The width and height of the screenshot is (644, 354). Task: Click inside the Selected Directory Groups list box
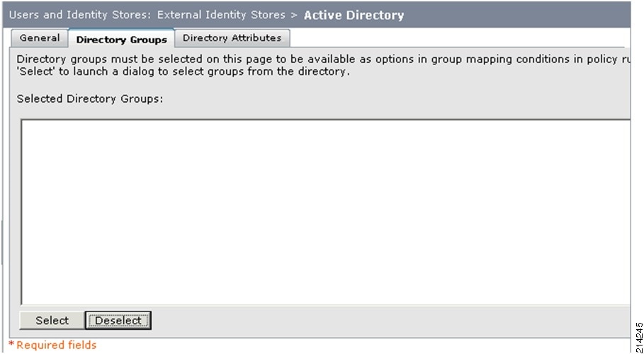(x=325, y=212)
